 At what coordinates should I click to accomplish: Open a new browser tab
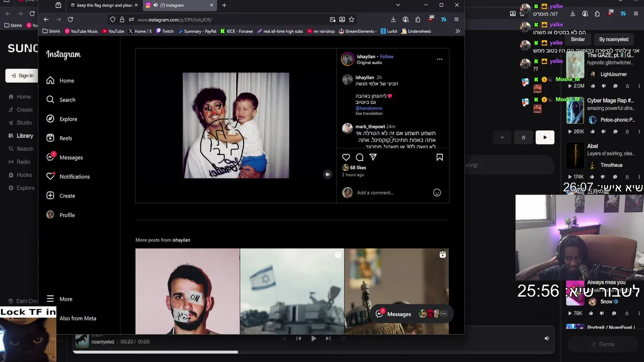point(224,5)
